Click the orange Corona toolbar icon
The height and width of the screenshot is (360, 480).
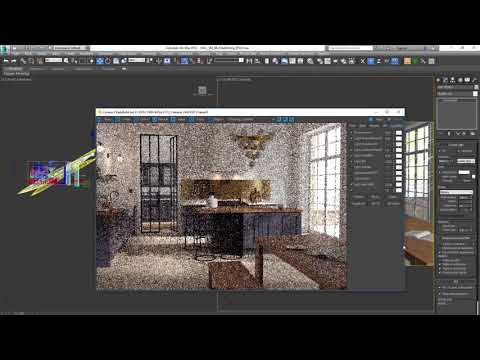(x=407, y=61)
